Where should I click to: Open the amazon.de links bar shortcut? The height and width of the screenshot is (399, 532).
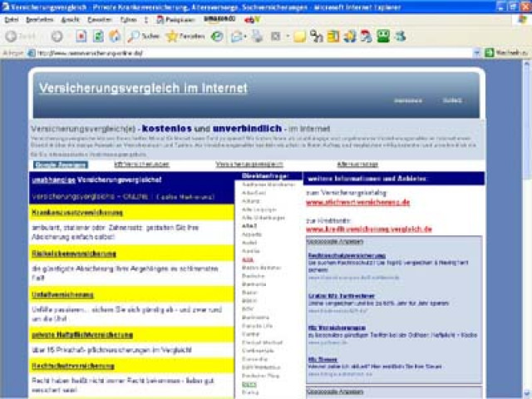click(x=219, y=19)
